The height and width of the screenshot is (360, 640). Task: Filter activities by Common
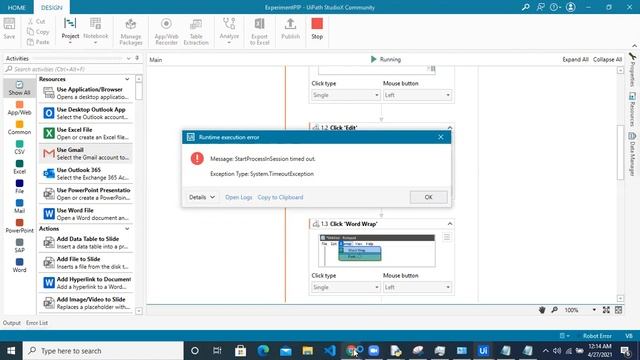click(x=19, y=127)
